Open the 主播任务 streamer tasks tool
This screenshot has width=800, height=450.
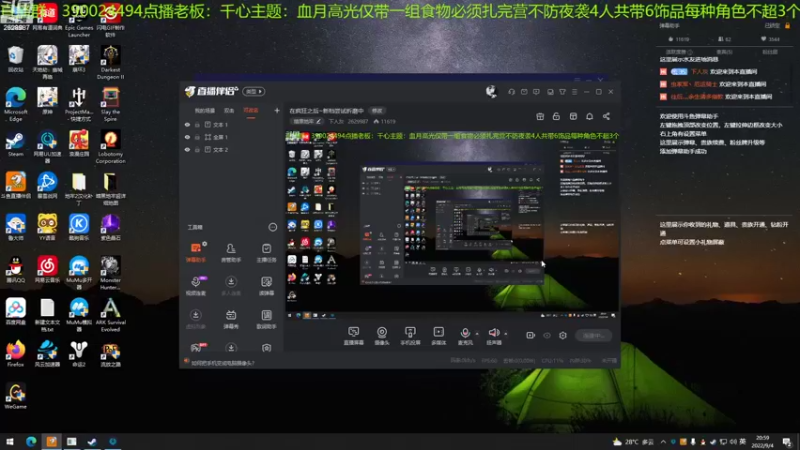tap(266, 252)
